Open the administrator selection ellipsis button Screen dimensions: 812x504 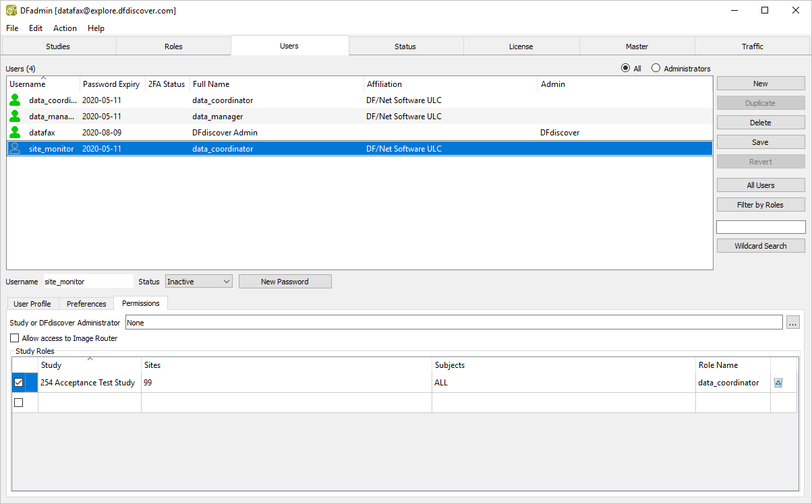[x=793, y=323]
